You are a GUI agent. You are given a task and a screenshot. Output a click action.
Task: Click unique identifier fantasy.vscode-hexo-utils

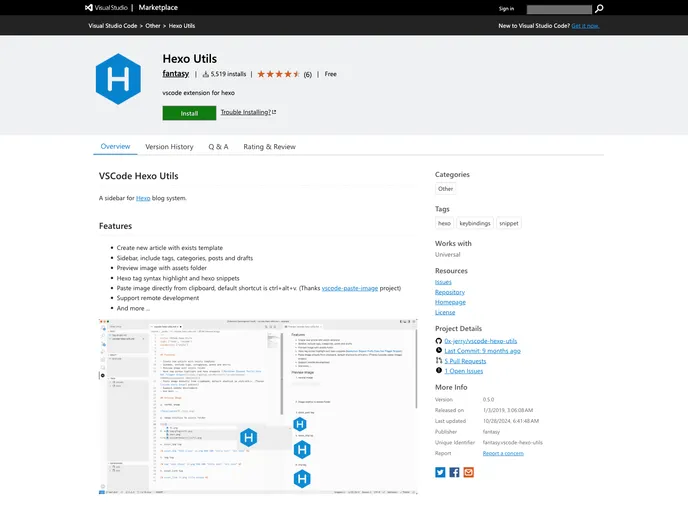[x=512, y=443]
